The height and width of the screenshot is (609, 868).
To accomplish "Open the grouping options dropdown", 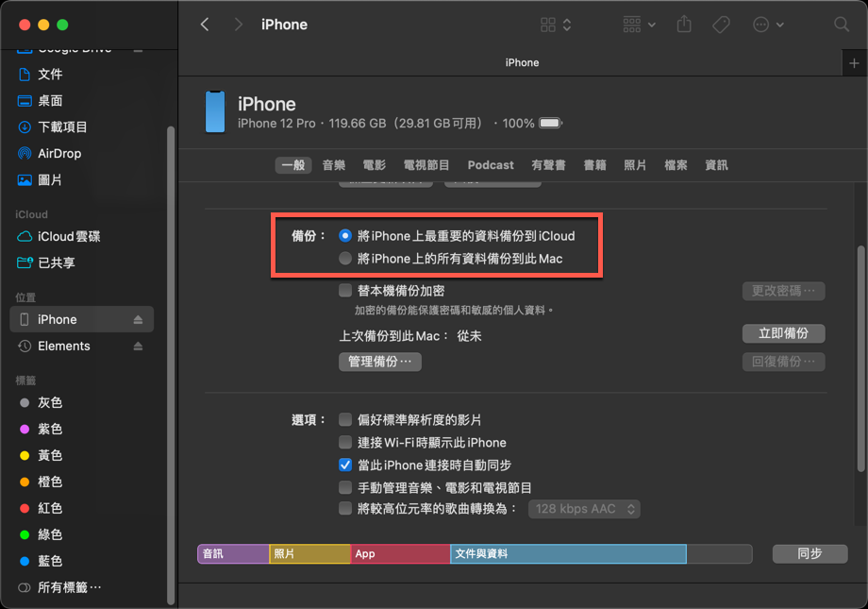I will point(640,25).
